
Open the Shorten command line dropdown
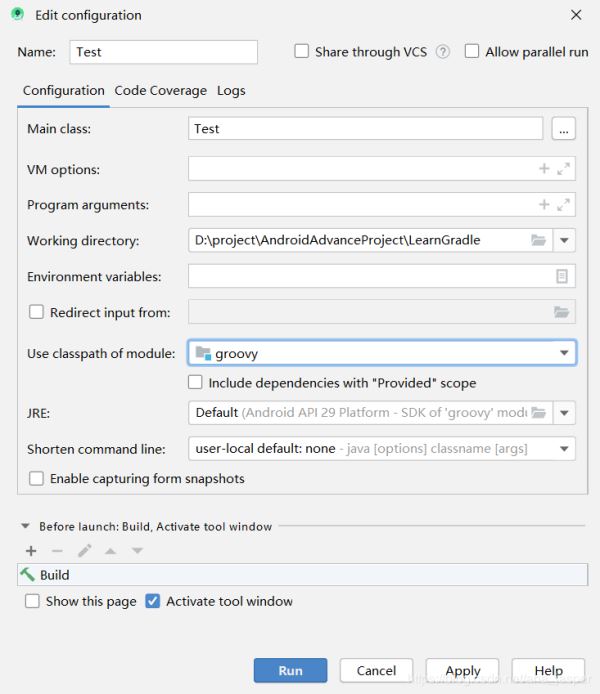(x=565, y=449)
